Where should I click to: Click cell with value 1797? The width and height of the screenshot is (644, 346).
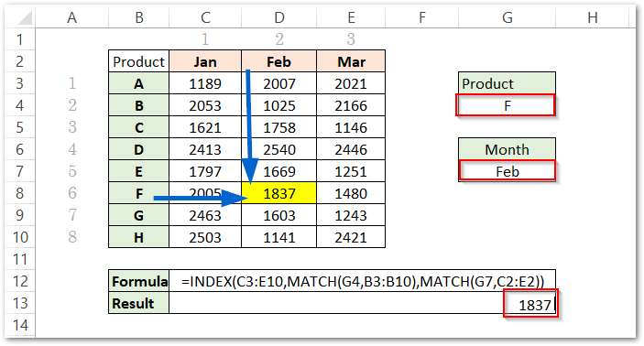[205, 171]
